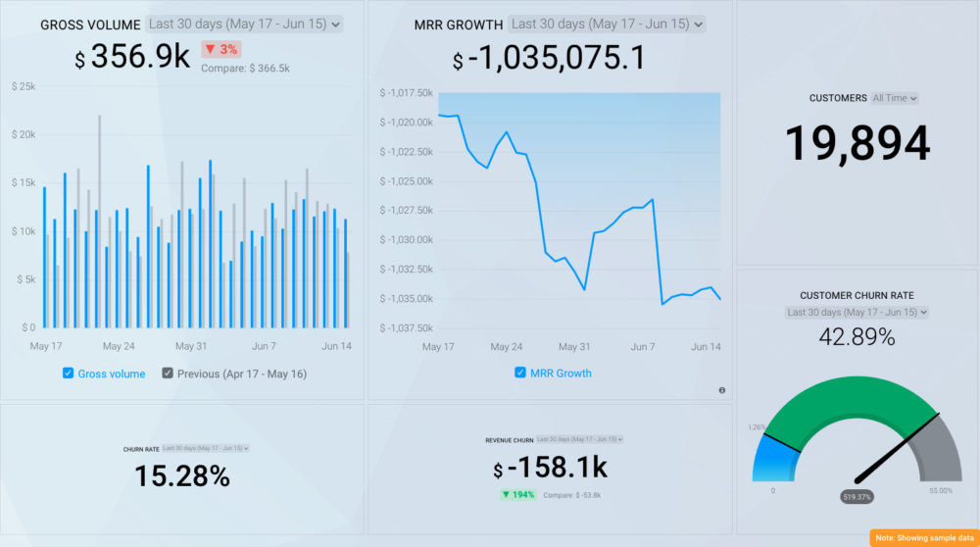
Task: Click the gauge needle on churn rate chart
Action: click(x=897, y=448)
